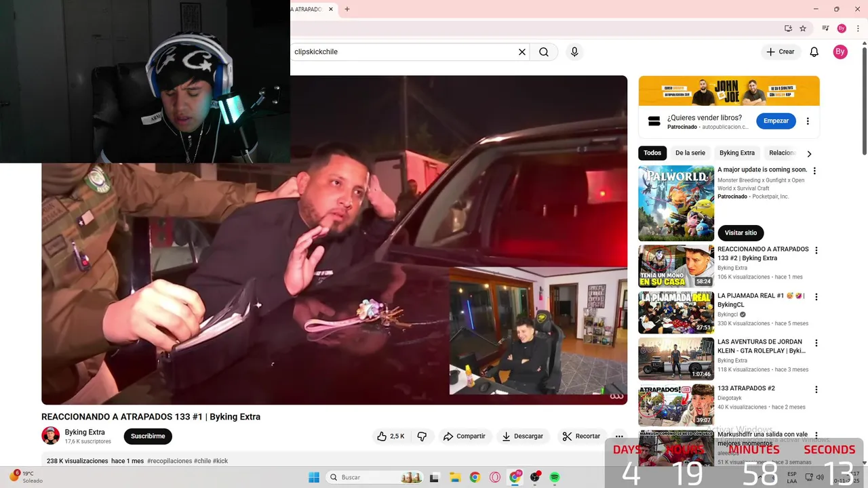The width and height of the screenshot is (868, 488).
Task: Open 133 ATRAPADOS #2 Diegotayk video
Action: (676, 405)
